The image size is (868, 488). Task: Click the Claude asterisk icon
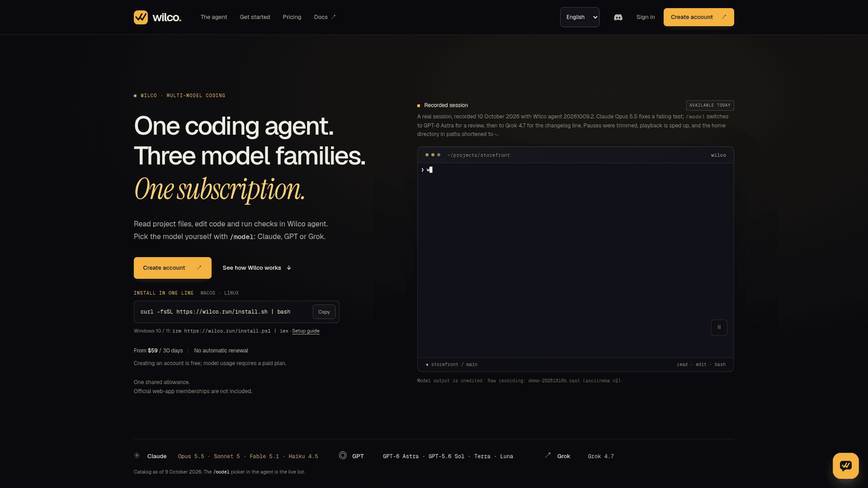pyautogui.click(x=137, y=455)
